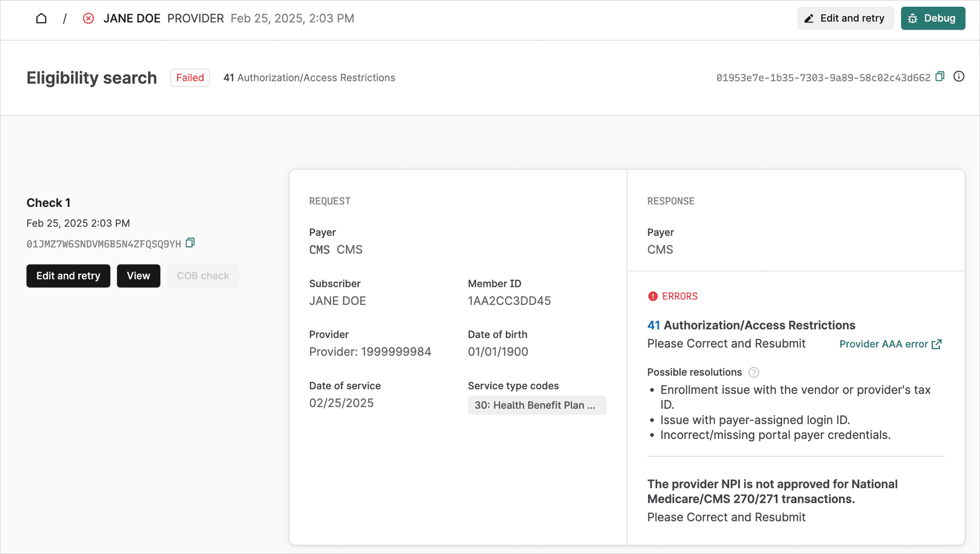Click the 30: Health Benefit Plan service type chip
The width and height of the screenshot is (980, 554).
point(537,405)
